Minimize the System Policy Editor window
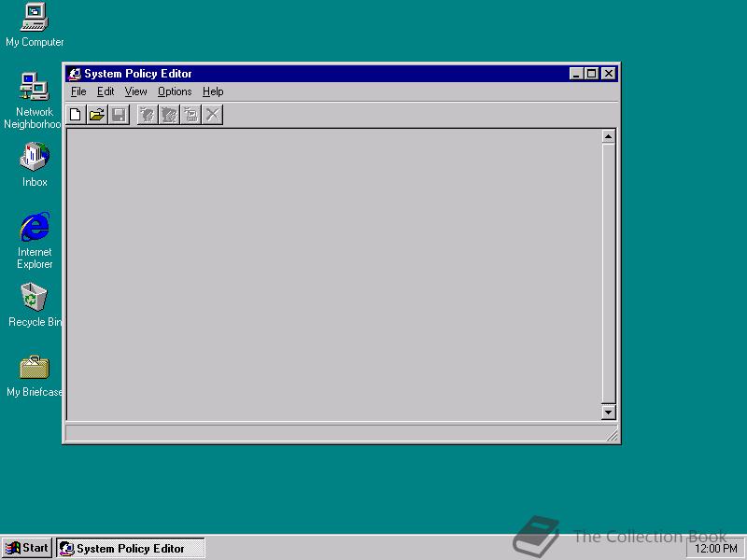747x560 pixels. coord(576,74)
